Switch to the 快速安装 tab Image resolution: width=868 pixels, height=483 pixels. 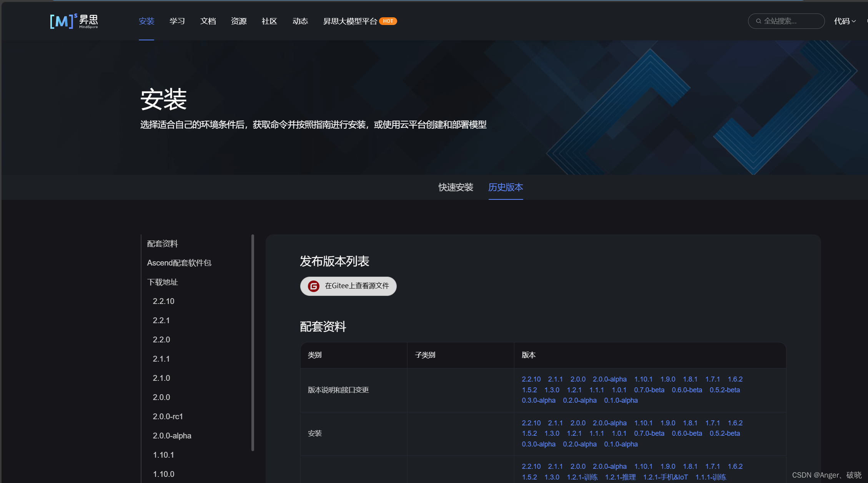click(x=456, y=187)
